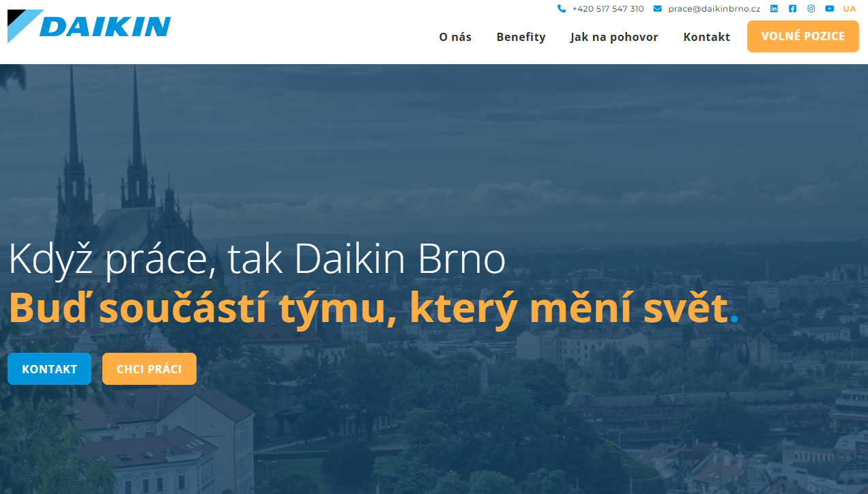This screenshot has width=868, height=494.
Task: Open the O nás menu item
Action: tap(455, 37)
